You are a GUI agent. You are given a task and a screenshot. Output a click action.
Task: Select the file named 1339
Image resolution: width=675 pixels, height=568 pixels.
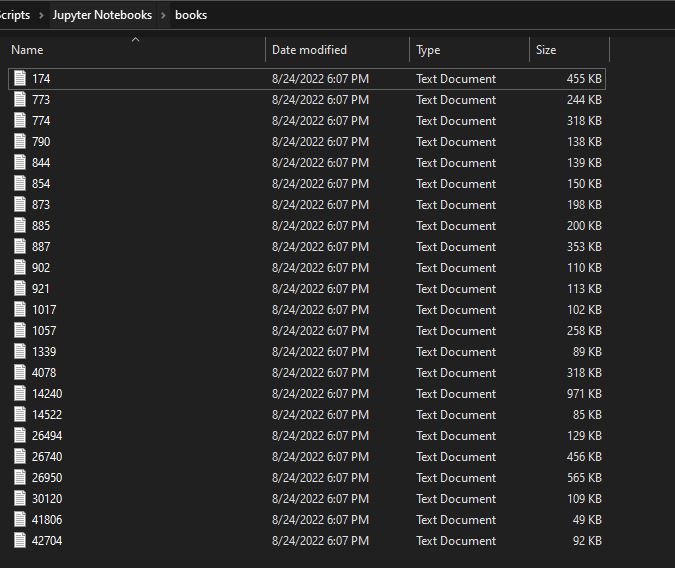coord(44,352)
